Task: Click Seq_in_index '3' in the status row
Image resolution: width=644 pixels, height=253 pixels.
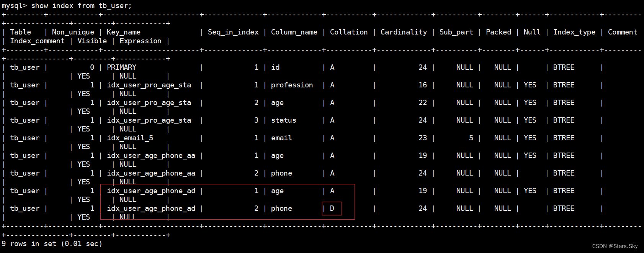Action: [256, 120]
